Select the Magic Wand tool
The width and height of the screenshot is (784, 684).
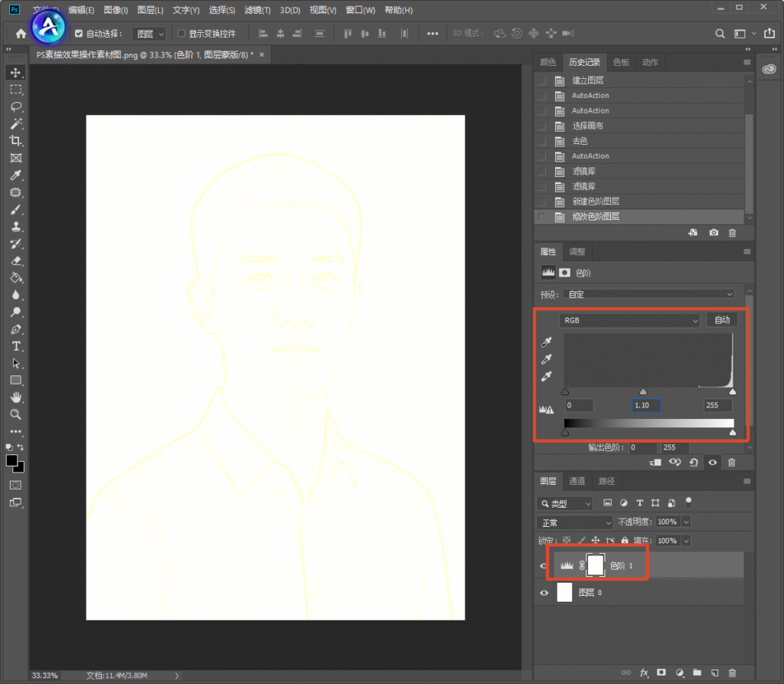coord(15,123)
